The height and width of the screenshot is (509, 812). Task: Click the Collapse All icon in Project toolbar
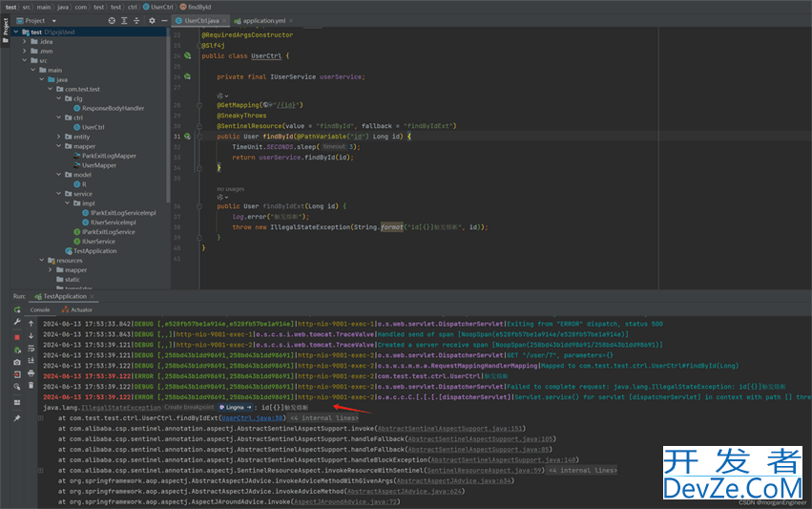click(x=136, y=21)
